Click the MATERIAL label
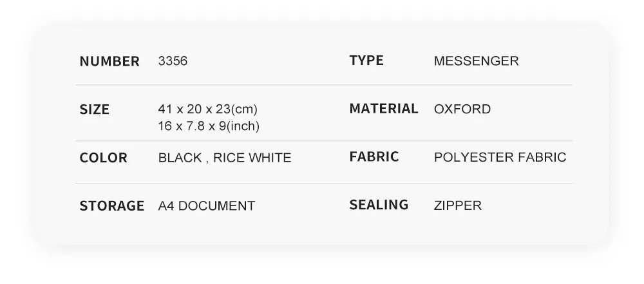This screenshot has height=284, width=644. (x=384, y=108)
